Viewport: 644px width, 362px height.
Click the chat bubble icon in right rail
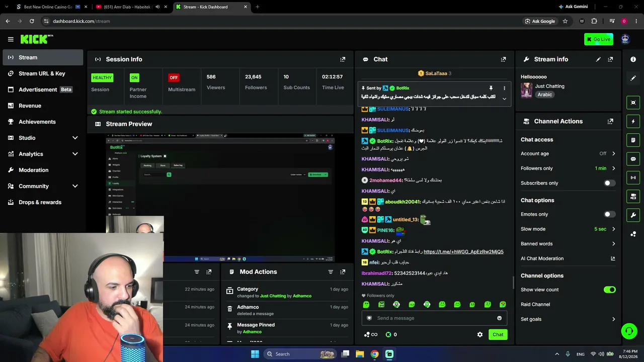[x=633, y=159]
